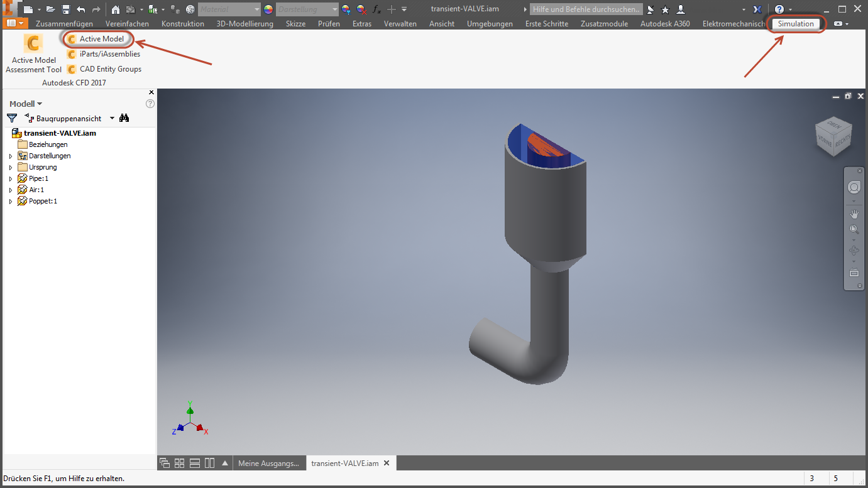This screenshot has height=488, width=868.
Task: Click the Active Model Assessment Tool icon
Action: click(x=33, y=43)
